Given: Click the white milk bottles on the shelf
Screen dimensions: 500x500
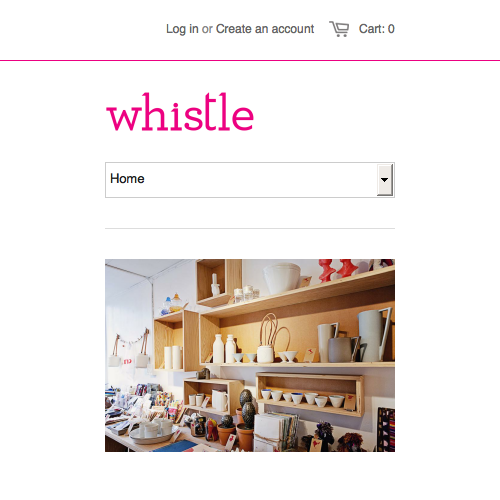Looking at the screenshot, I should pyautogui.click(x=224, y=349).
